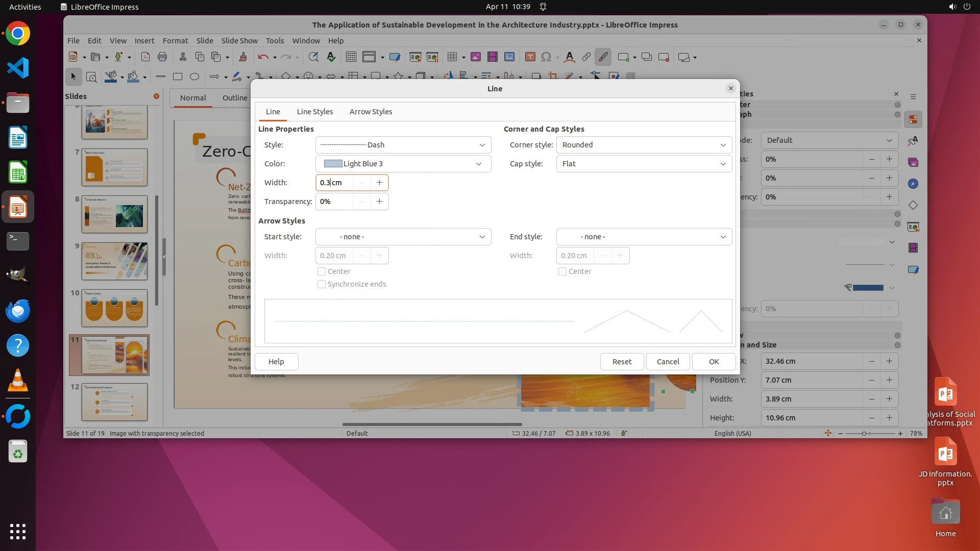The height and width of the screenshot is (551, 980).
Task: Click the Insert Special Character omega icon
Action: click(x=546, y=57)
